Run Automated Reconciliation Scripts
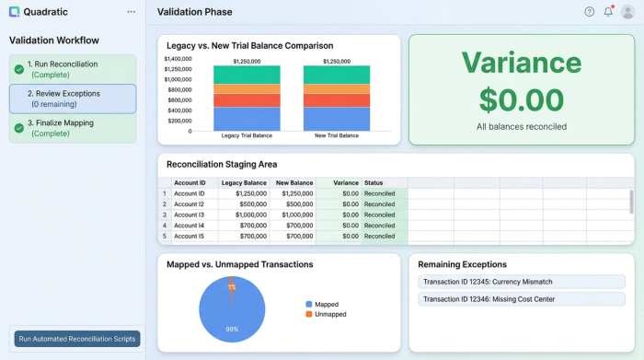This screenshot has height=360, width=644. coord(77,339)
